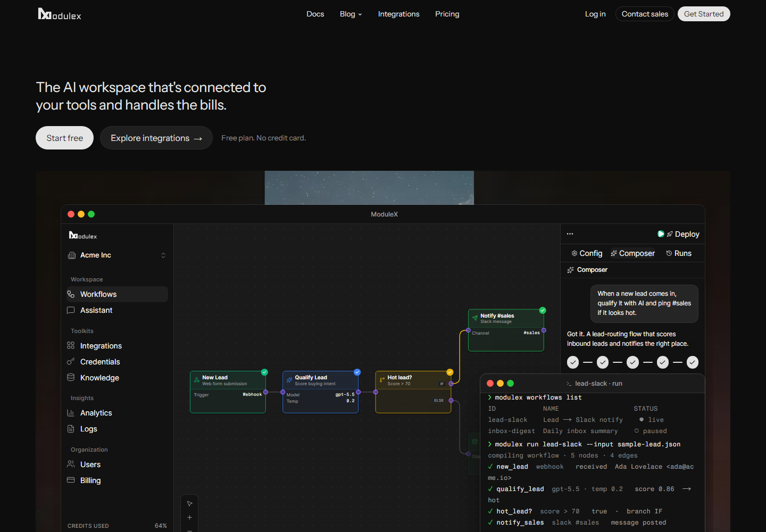The width and height of the screenshot is (766, 532).
Task: Click the Knowledge database icon in the sidebar
Action: pyautogui.click(x=71, y=378)
